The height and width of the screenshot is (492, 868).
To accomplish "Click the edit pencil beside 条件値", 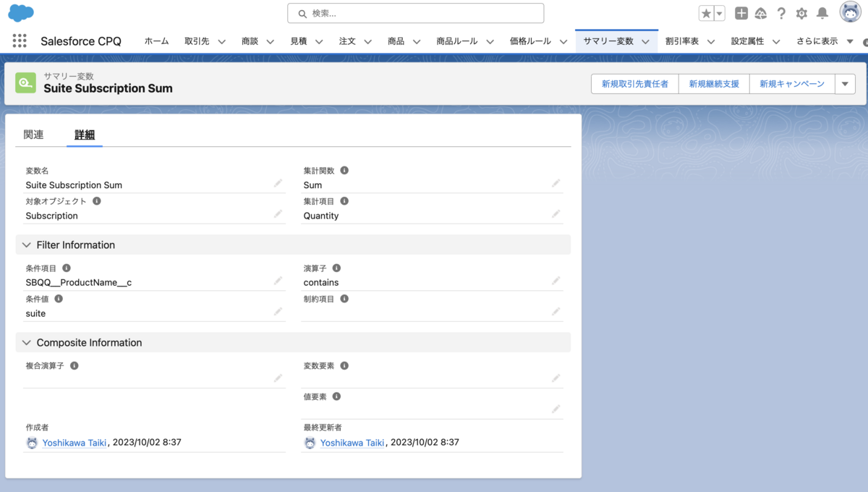I will click(x=278, y=311).
